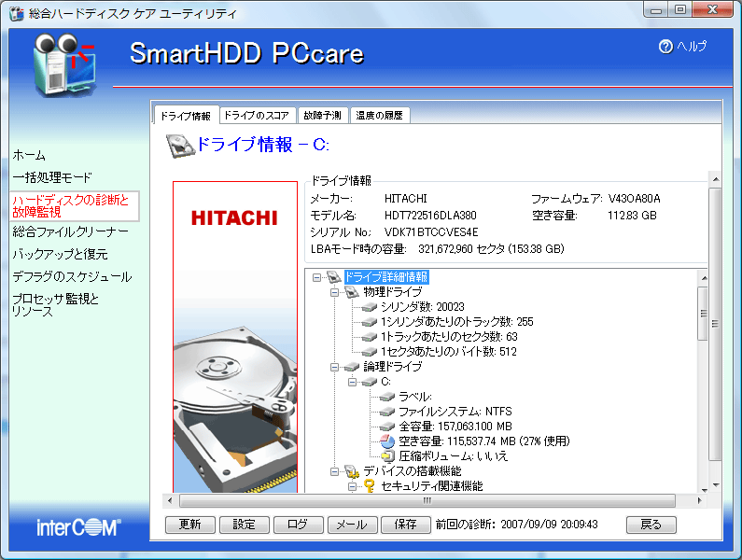
Task: Click the C: drive icon in the tree
Action: (x=369, y=382)
